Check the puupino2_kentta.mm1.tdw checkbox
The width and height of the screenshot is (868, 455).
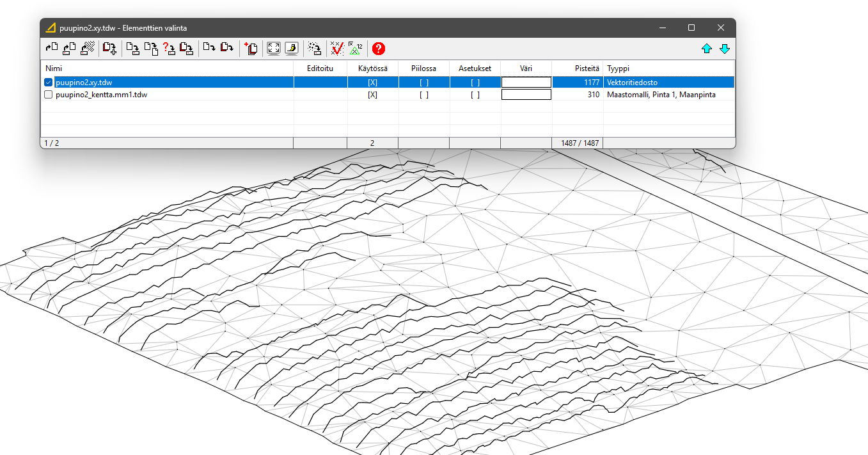49,95
